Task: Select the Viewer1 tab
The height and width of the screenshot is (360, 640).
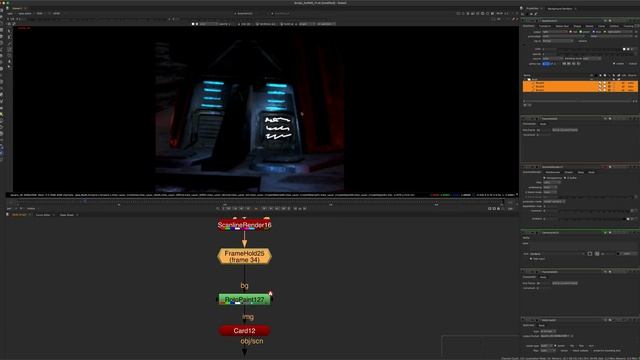Action: (17, 8)
